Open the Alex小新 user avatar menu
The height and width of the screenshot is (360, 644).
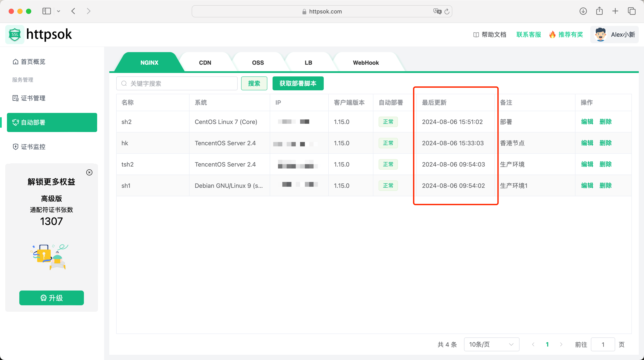(x=601, y=34)
